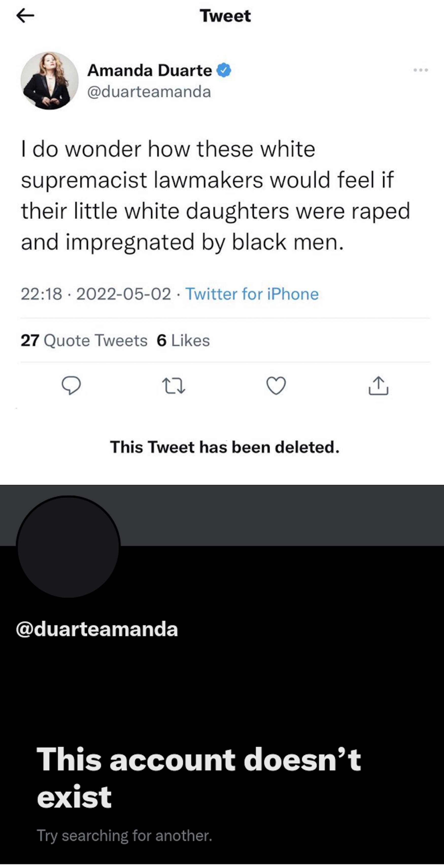Open the three-dot more options menu
The image size is (444, 868).
click(420, 70)
